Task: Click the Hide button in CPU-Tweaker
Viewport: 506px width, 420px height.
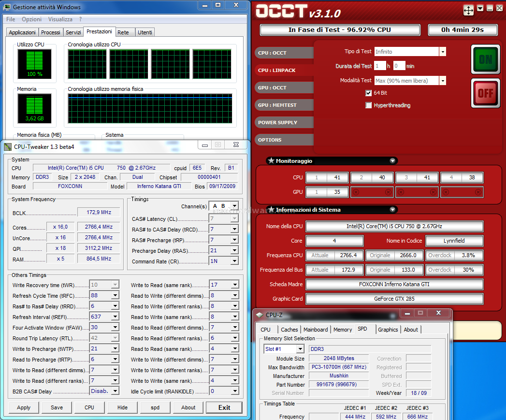Action: point(122,407)
